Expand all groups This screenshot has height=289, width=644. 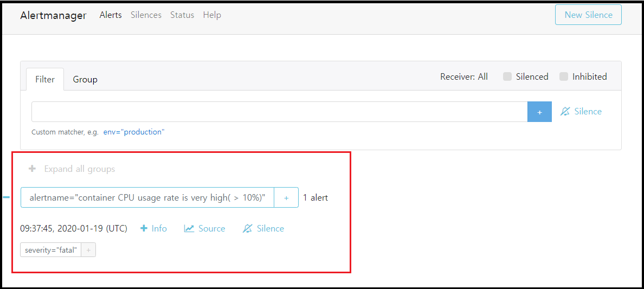click(72, 169)
